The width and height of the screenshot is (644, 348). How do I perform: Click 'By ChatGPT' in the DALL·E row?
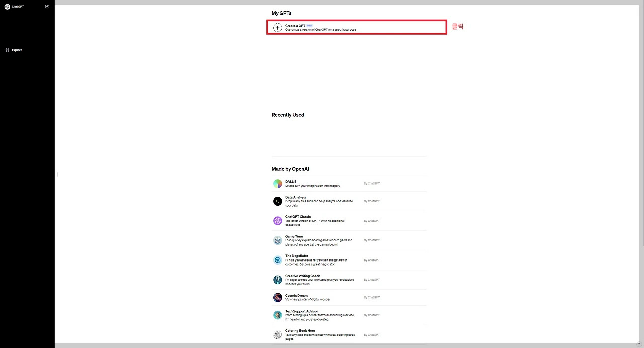(372, 184)
